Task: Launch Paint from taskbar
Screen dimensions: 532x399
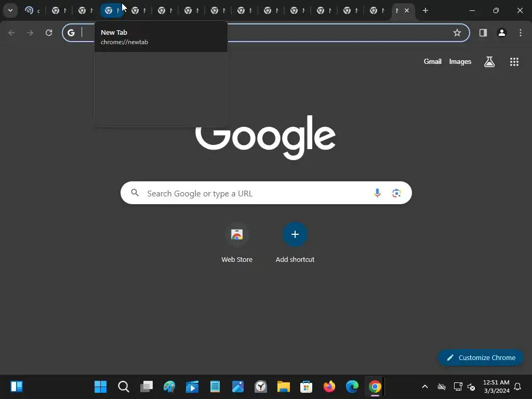Action: click(169, 387)
